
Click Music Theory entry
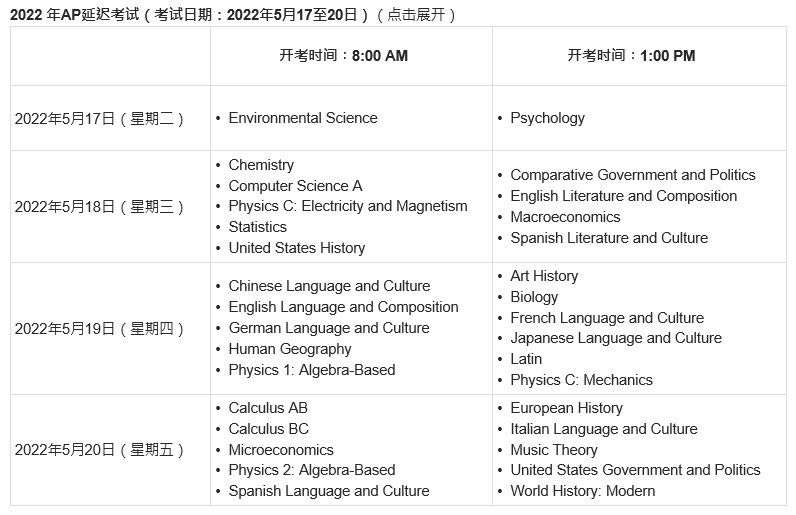pyautogui.click(x=554, y=449)
